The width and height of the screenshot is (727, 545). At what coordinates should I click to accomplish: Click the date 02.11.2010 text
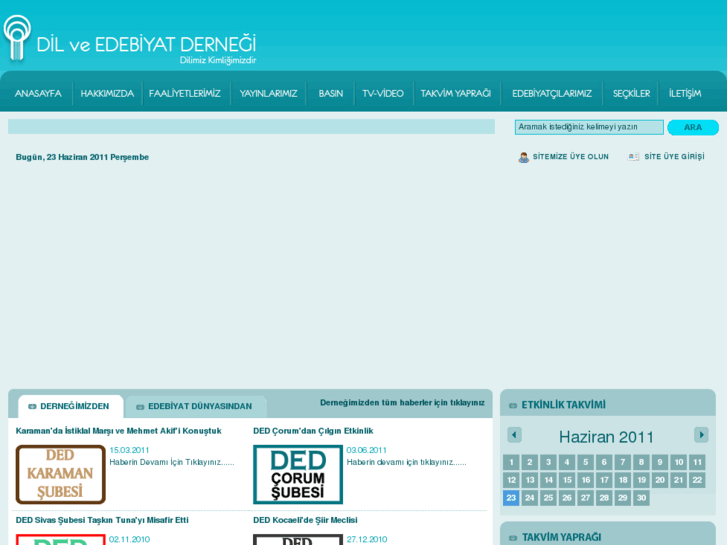[x=129, y=539]
